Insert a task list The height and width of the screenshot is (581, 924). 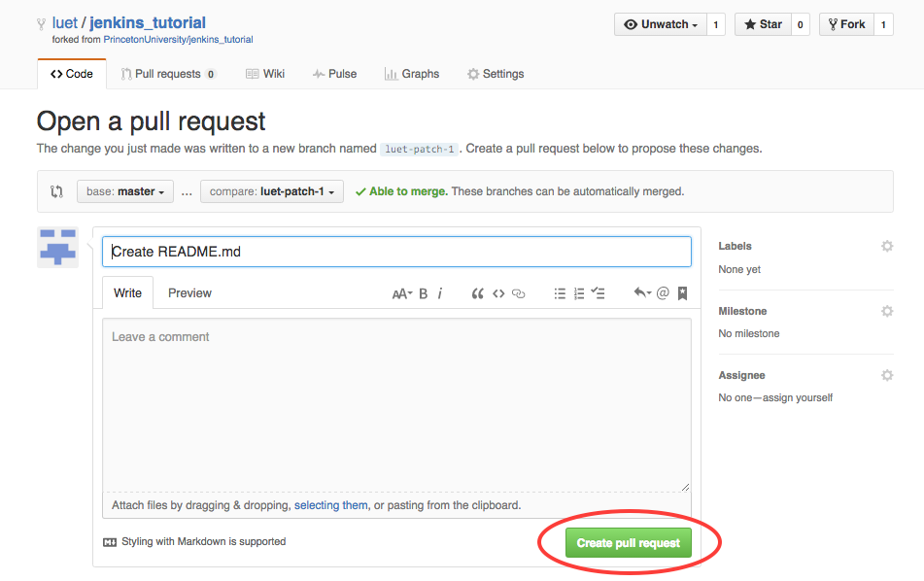click(x=599, y=292)
